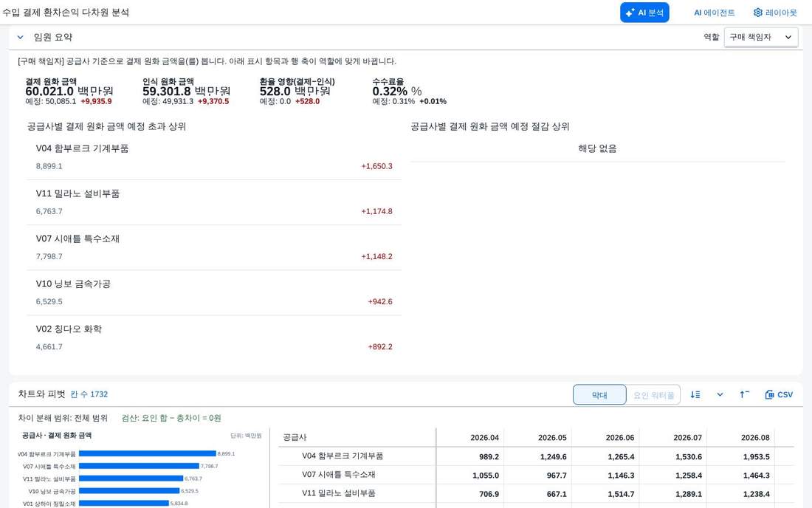This screenshot has width=812, height=508.
Task: Click the AI 분석 sparkle button
Action: [644, 13]
